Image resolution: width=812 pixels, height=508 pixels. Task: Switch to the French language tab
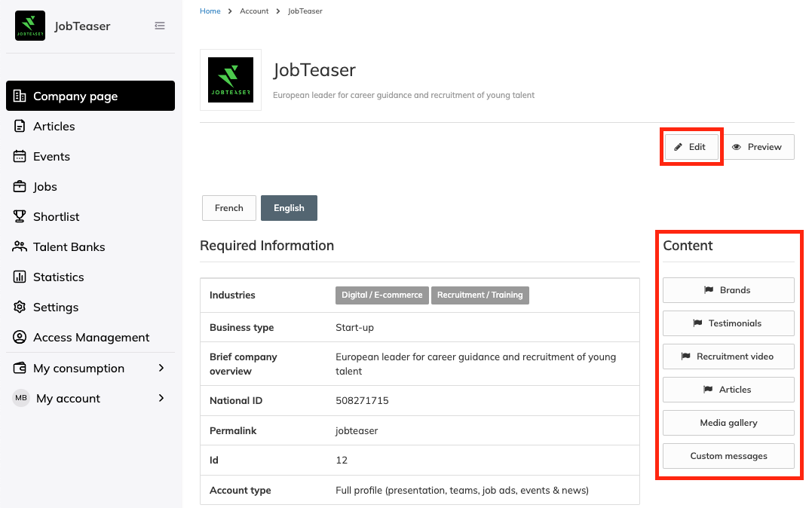229,208
